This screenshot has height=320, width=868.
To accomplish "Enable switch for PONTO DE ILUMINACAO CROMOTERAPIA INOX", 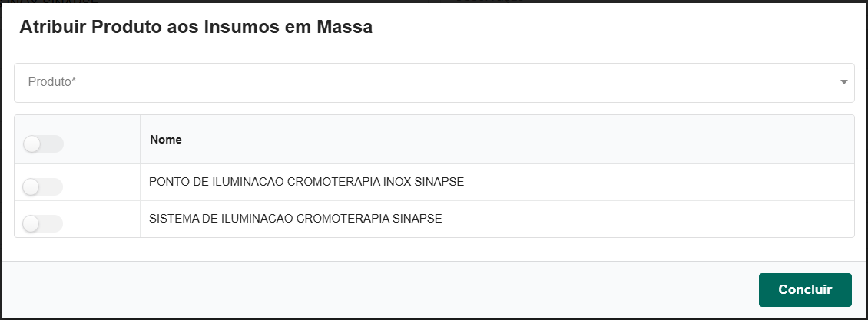I will pos(43,186).
